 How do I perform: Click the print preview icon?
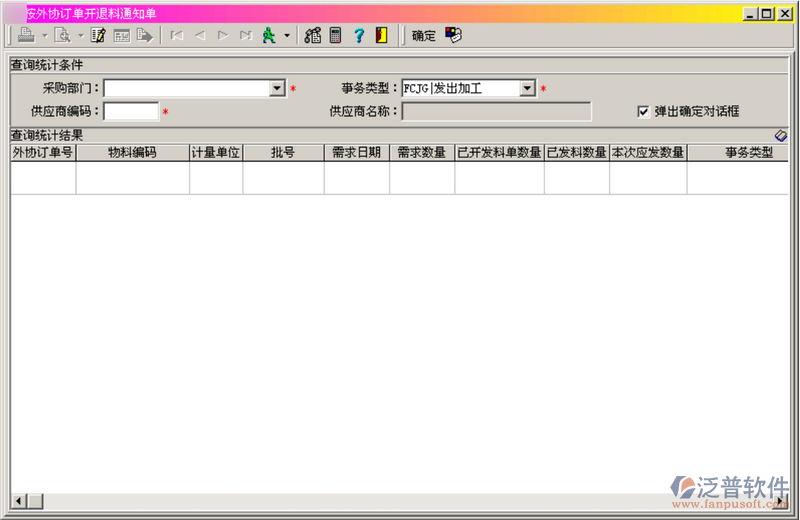pyautogui.click(x=63, y=35)
